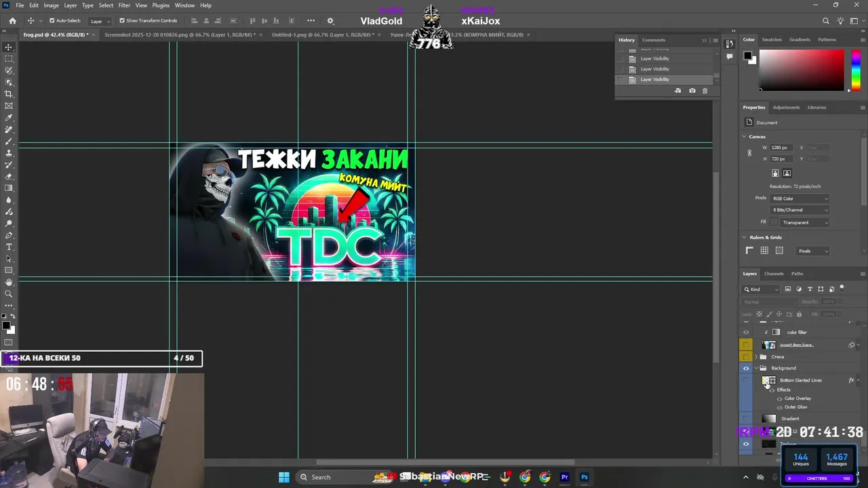
Task: Collapse the Background layer group
Action: (x=756, y=368)
